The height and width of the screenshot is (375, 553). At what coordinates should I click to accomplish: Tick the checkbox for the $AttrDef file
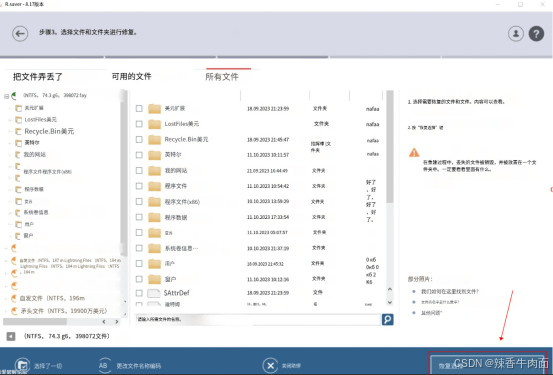(139, 293)
